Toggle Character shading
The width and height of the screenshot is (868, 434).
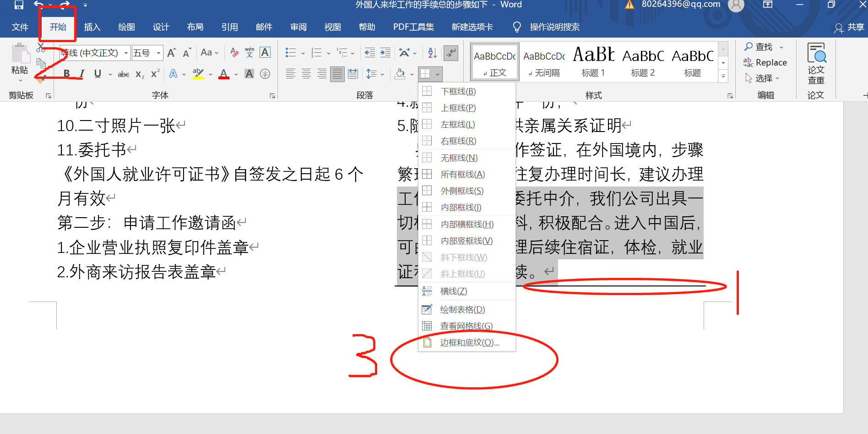pyautogui.click(x=249, y=73)
